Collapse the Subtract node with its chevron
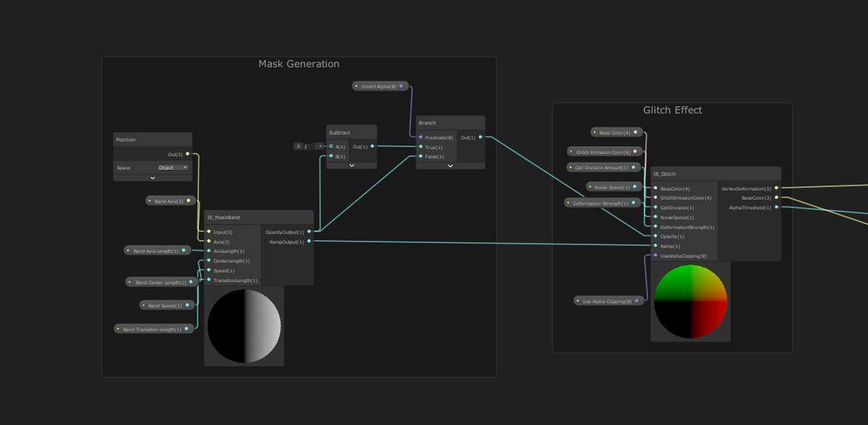 tap(352, 165)
